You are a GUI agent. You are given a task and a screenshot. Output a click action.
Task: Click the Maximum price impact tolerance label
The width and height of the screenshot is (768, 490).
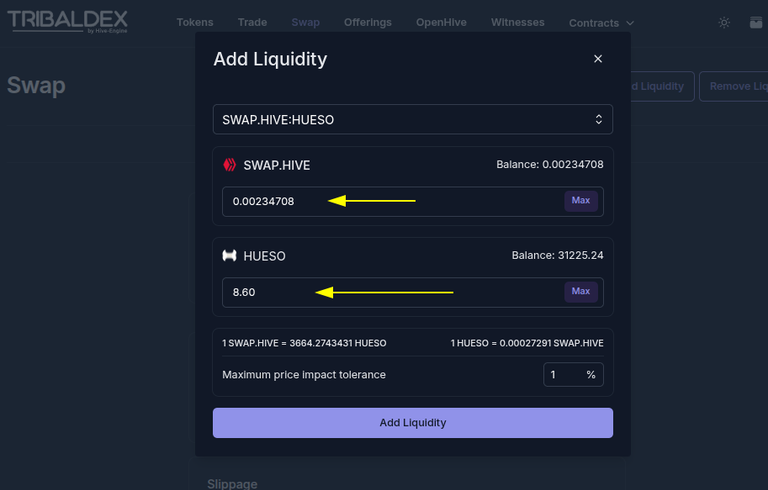pos(304,375)
